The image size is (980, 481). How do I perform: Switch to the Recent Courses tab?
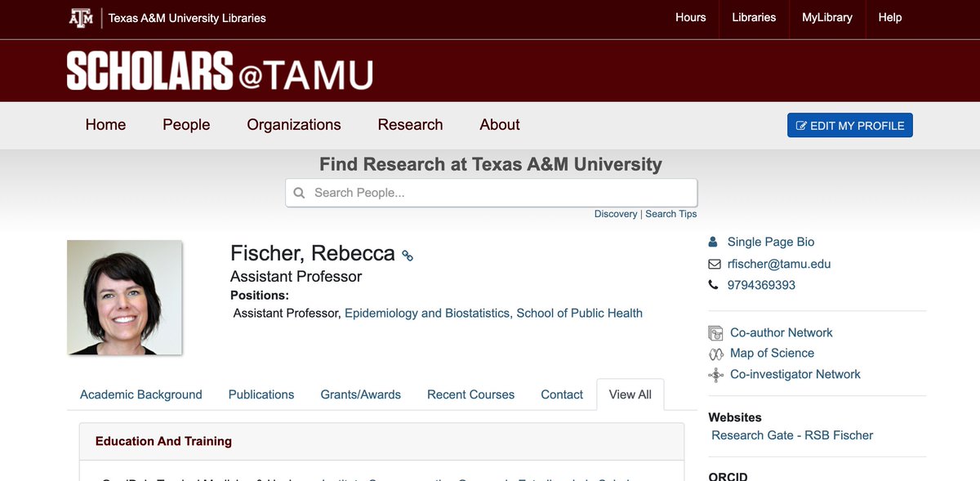(x=471, y=394)
